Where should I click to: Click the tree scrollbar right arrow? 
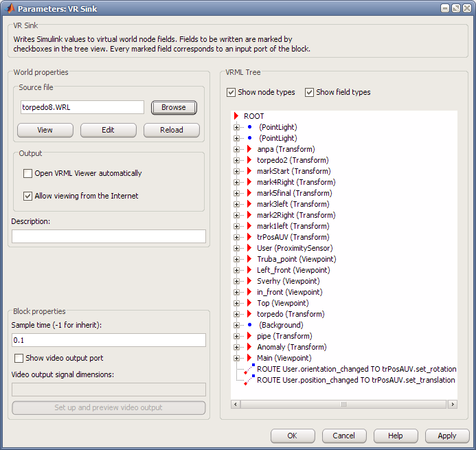[453, 405]
